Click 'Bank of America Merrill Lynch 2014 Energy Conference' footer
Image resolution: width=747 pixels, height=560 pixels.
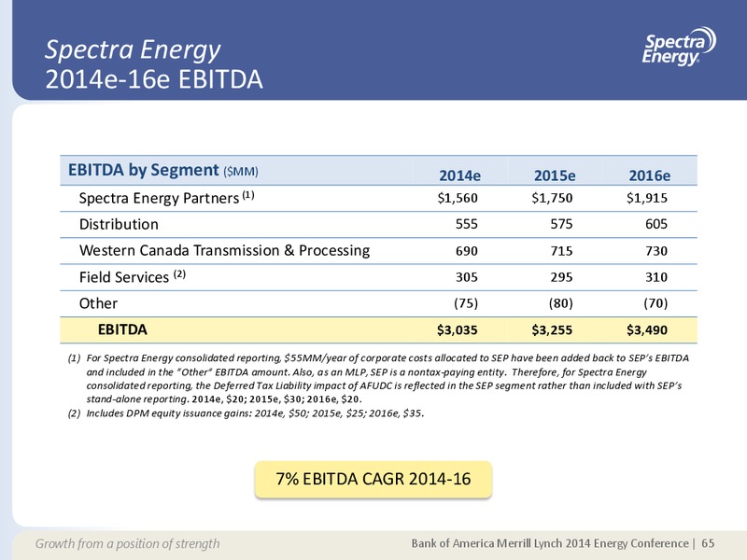(550, 543)
